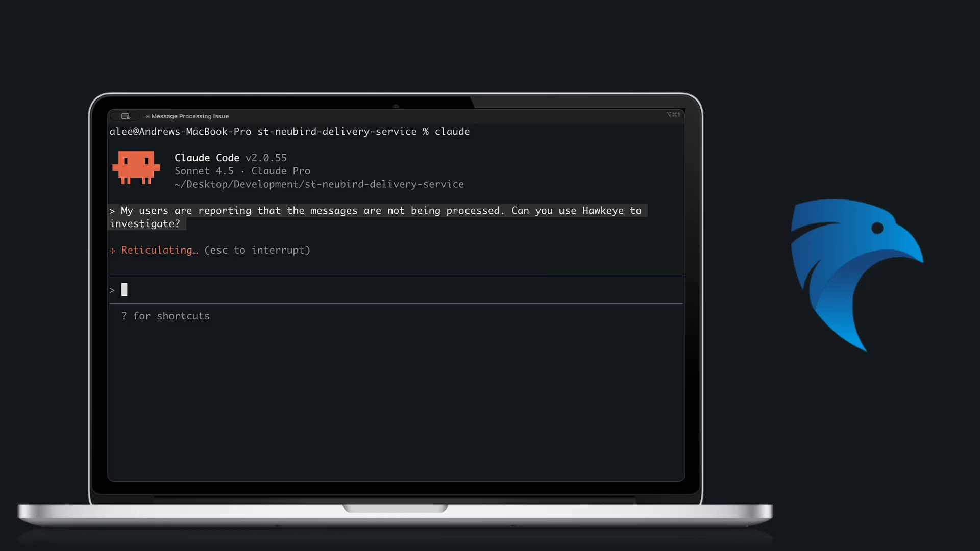Click the Sonnet 4.5 model label
980x551 pixels.
[x=204, y=171]
